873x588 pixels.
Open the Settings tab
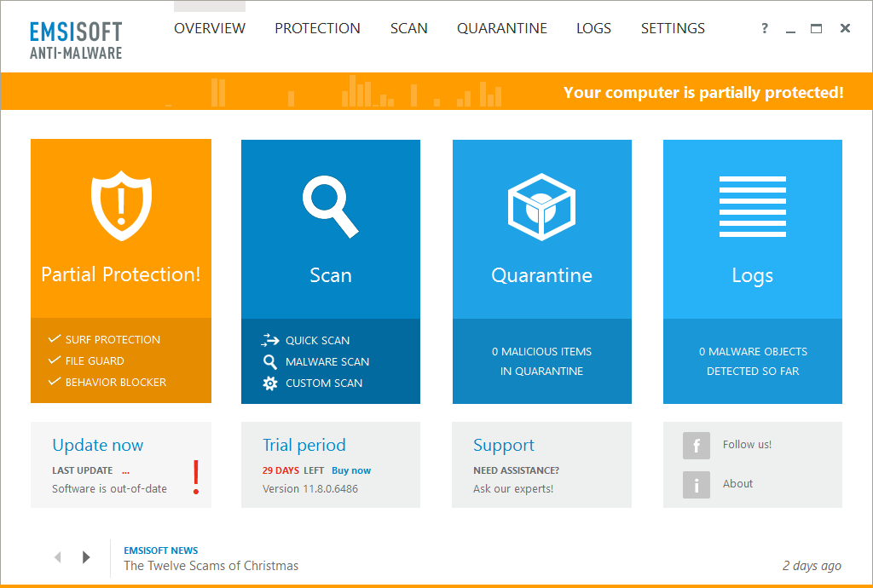(x=673, y=28)
